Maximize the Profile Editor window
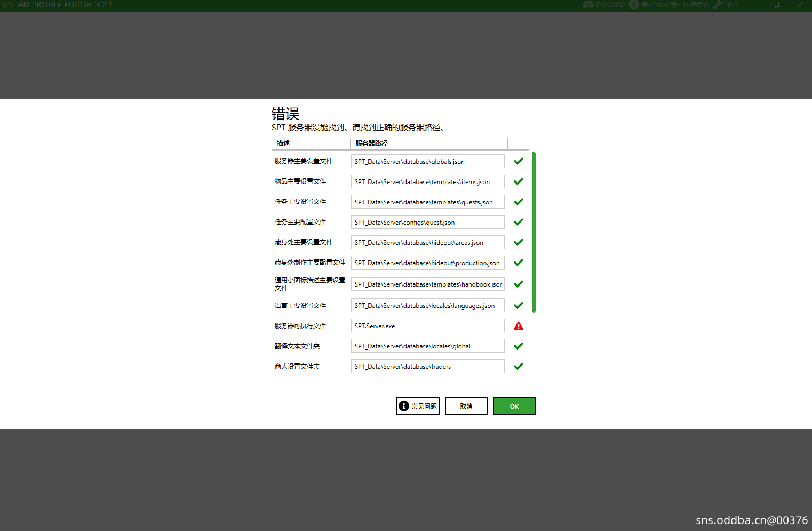This screenshot has height=531, width=812. [x=776, y=4]
